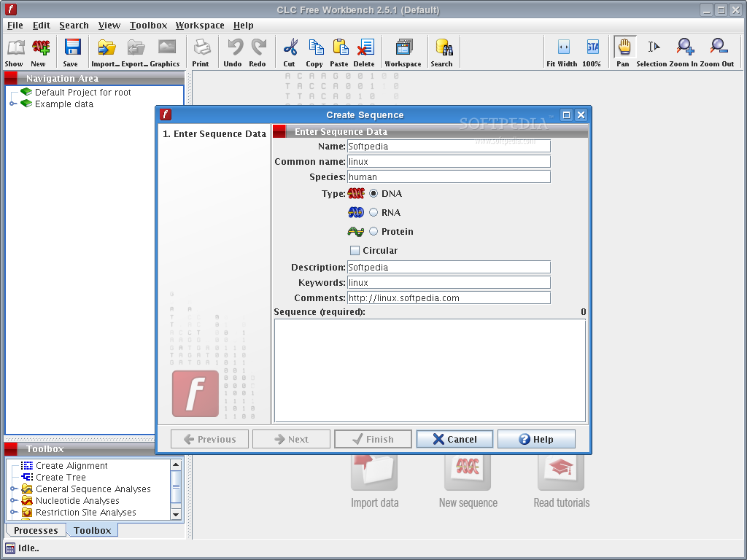Select the Pan hand tool
Screen dimensions: 747x560
coord(624,47)
